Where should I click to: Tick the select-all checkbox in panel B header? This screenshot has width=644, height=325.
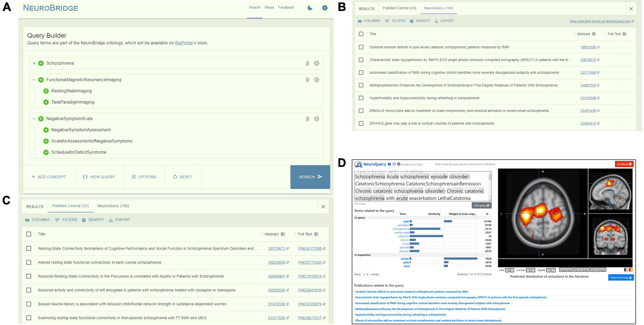point(361,34)
